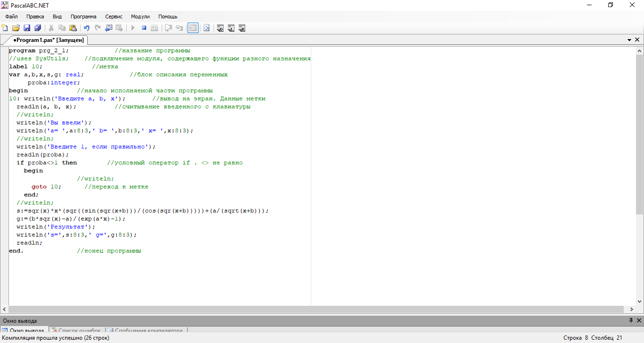
Task: Switch to the Сообщения компилятора tab
Action: [x=145, y=331]
